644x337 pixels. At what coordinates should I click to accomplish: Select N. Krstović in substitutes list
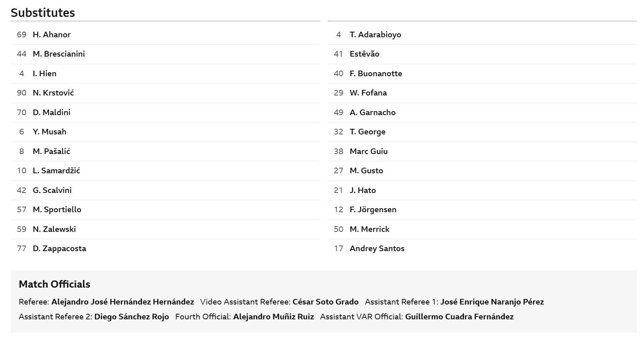click(165, 93)
